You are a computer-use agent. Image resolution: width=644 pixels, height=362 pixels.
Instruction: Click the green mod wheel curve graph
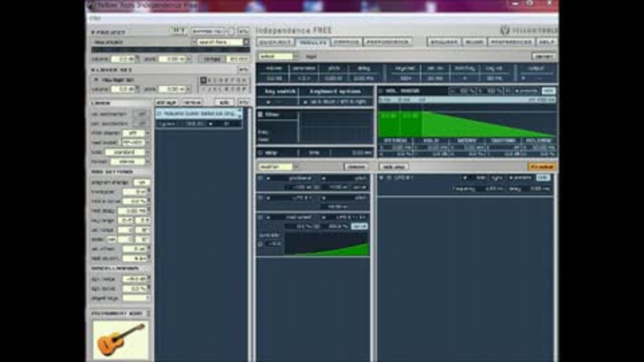coord(327,245)
